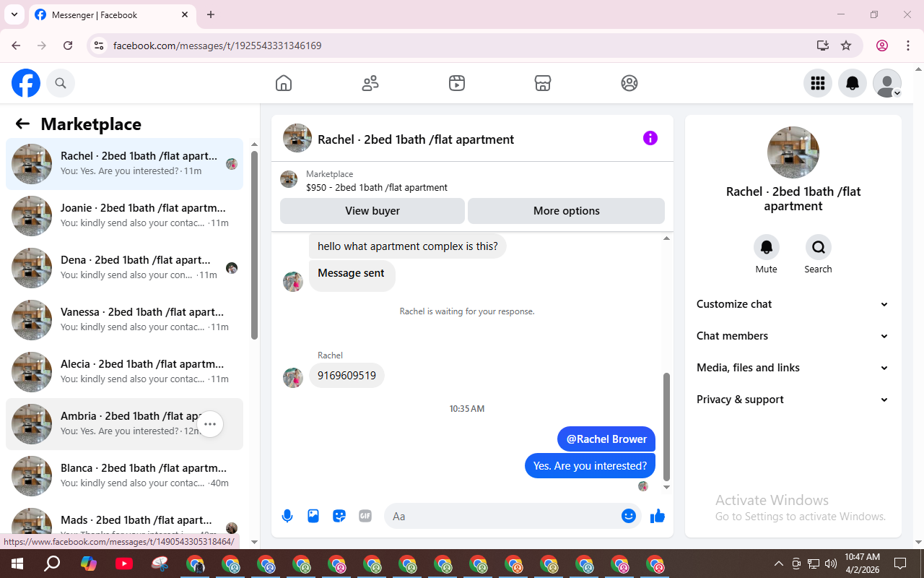Open the Facebook Home feed icon
The image size is (924, 578).
[284, 83]
